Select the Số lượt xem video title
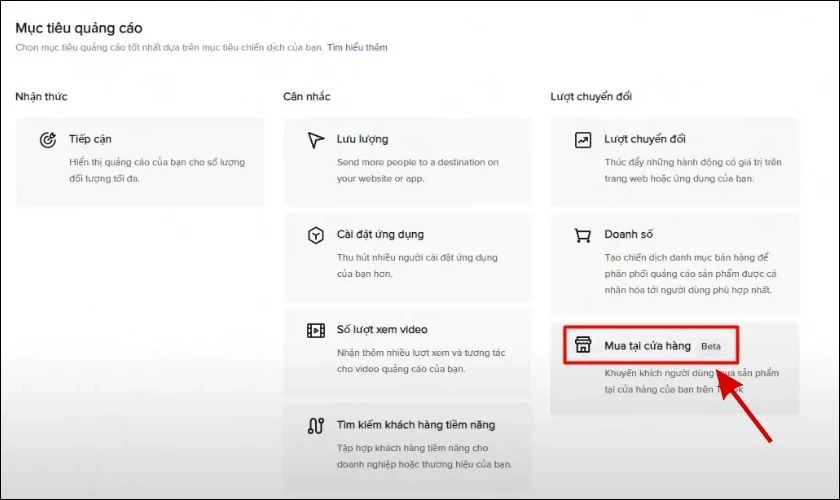This screenshot has height=500, width=840. coord(382,330)
